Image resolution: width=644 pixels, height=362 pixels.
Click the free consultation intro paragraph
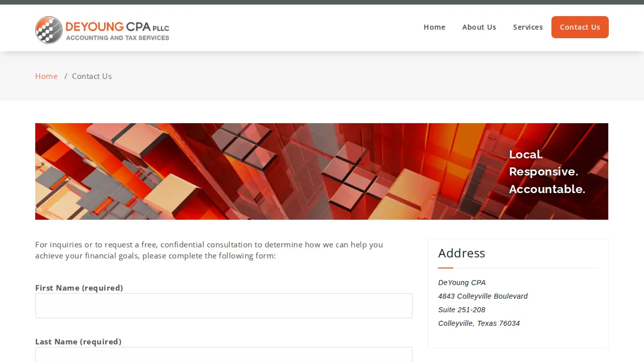coord(209,250)
